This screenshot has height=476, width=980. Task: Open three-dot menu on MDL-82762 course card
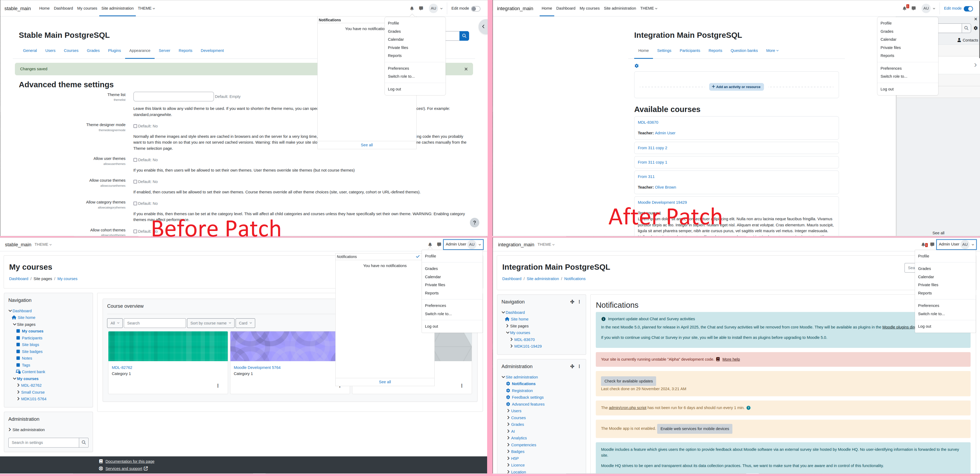tap(218, 386)
